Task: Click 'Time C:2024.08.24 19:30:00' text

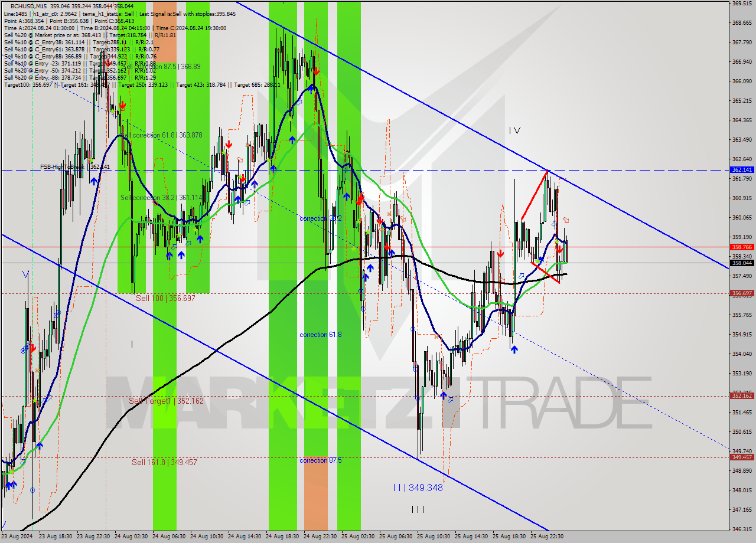Action: pos(190,28)
